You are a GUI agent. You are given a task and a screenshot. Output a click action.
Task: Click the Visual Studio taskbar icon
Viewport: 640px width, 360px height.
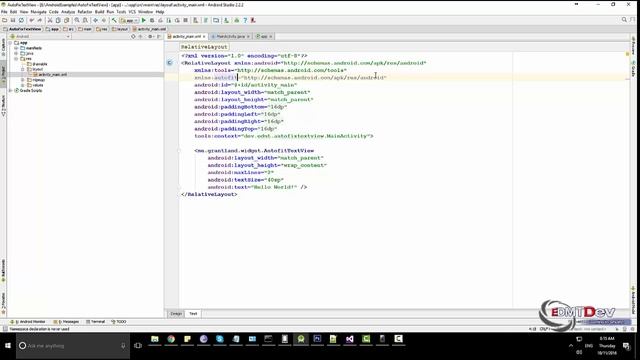(349, 339)
